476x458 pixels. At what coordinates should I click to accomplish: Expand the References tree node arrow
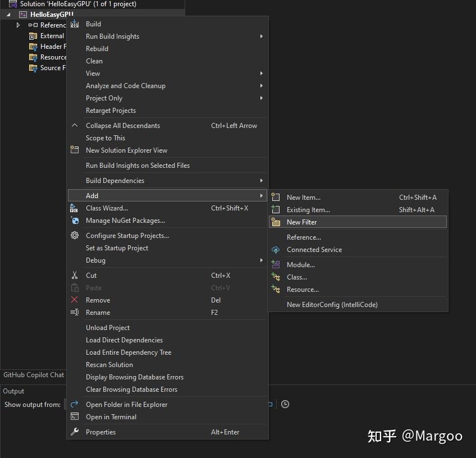(x=18, y=25)
